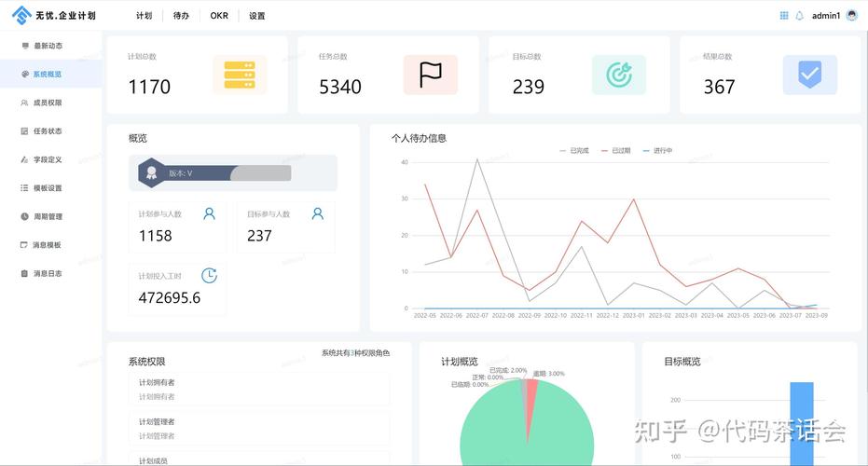The image size is (868, 466).
Task: Toggle the 已过期 series in the chart legend
Action: click(615, 151)
